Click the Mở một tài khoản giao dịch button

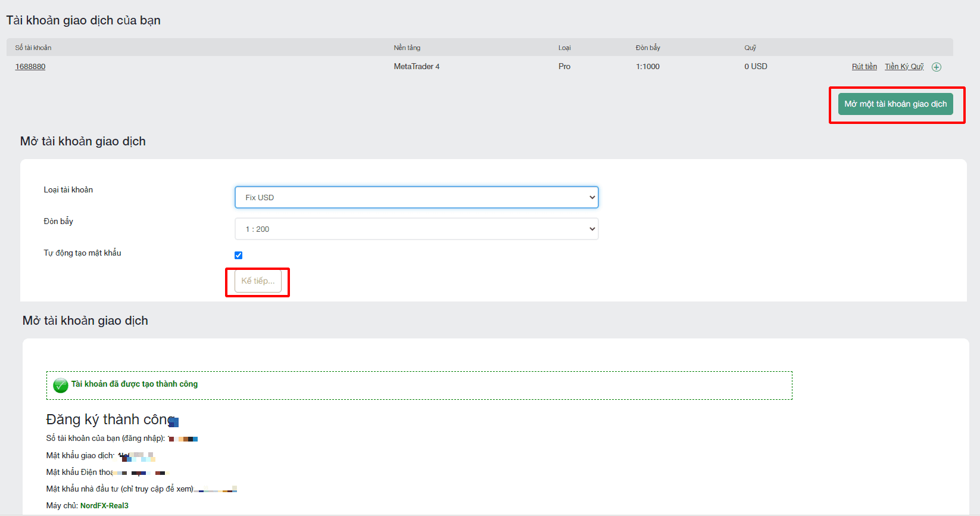point(895,104)
